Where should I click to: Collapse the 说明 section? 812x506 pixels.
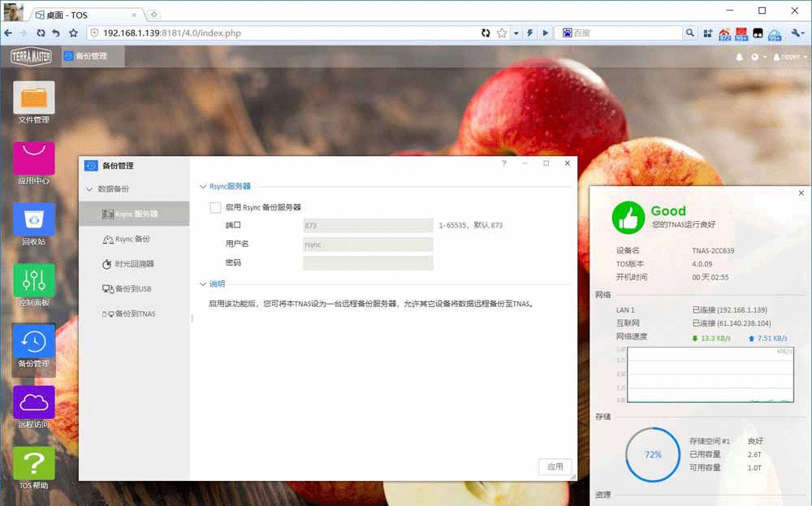203,284
